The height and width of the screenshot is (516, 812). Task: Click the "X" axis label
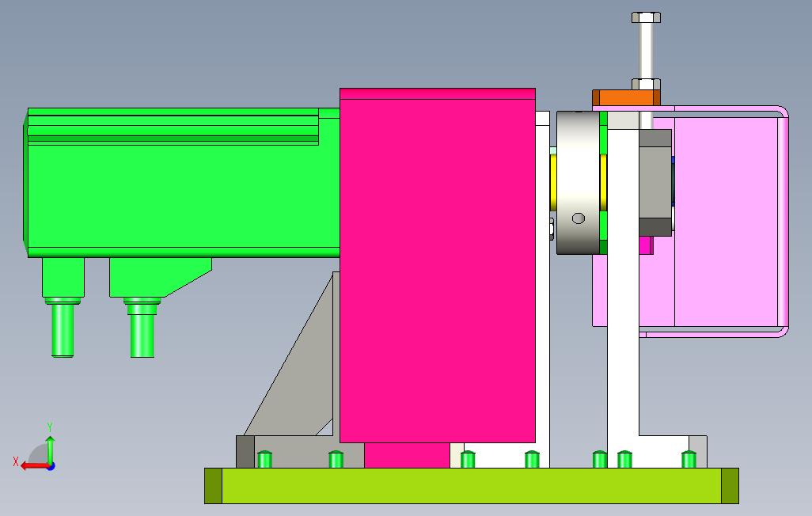[16, 461]
